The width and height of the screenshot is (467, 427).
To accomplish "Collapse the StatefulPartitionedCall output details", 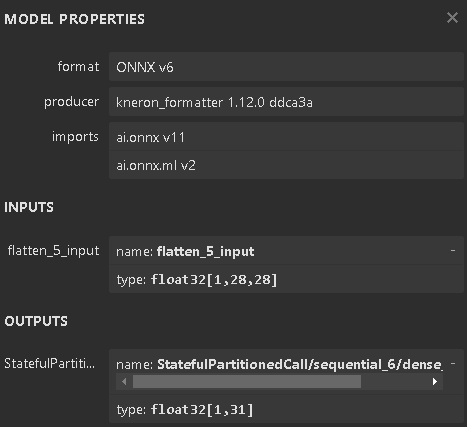I will (x=453, y=363).
